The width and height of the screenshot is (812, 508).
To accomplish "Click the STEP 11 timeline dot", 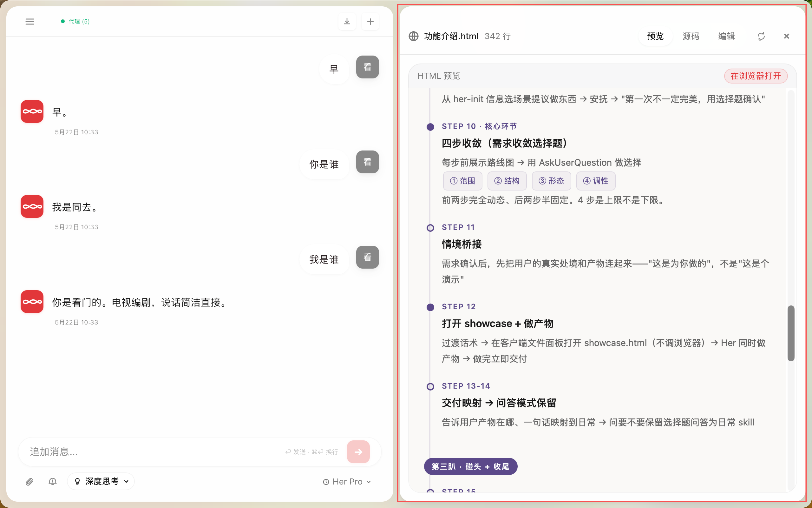I will click(430, 228).
